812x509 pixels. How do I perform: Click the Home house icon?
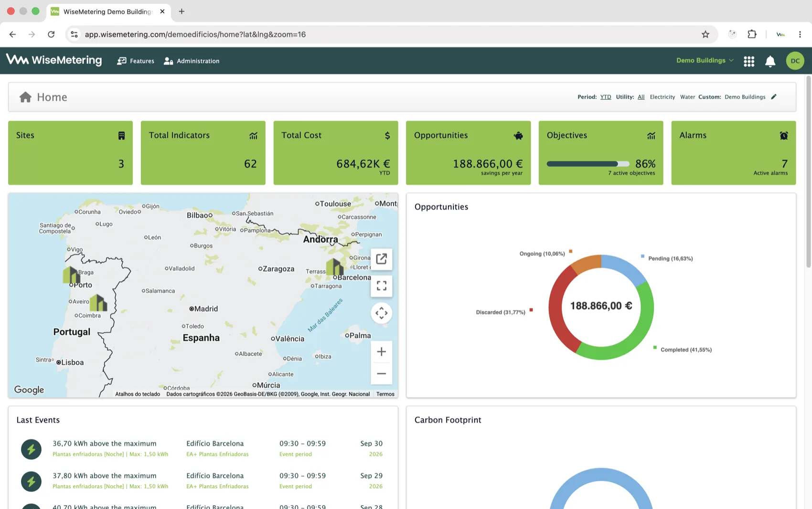click(x=25, y=97)
